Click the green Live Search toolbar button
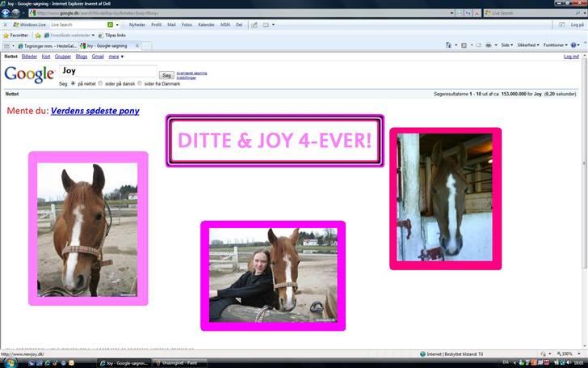 pyautogui.click(x=110, y=25)
